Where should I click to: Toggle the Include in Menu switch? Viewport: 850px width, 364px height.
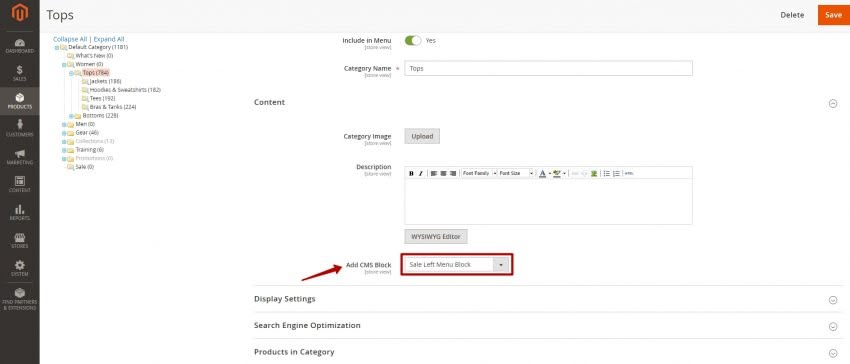coord(413,41)
